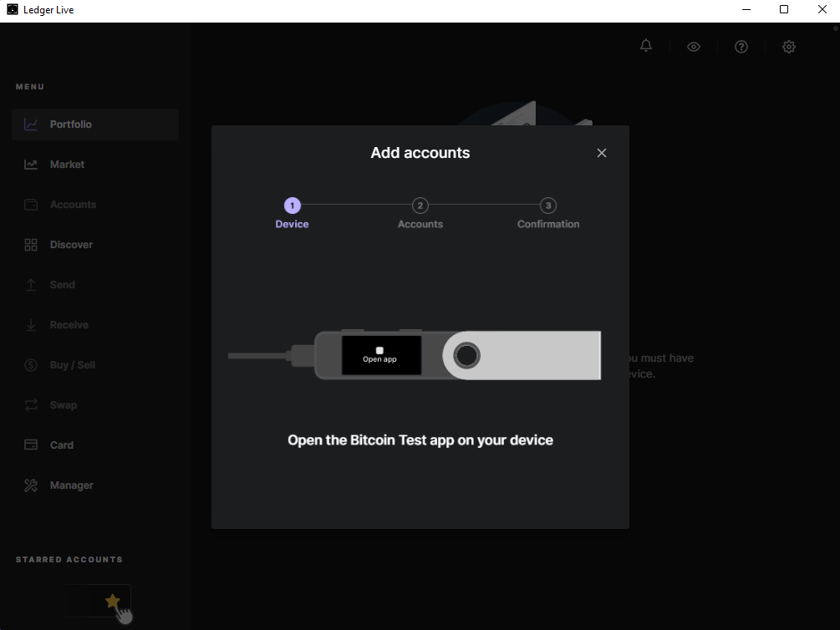Screen dimensions: 840x630
Task: Click the Confirmation step 3 indicator
Action: click(548, 206)
